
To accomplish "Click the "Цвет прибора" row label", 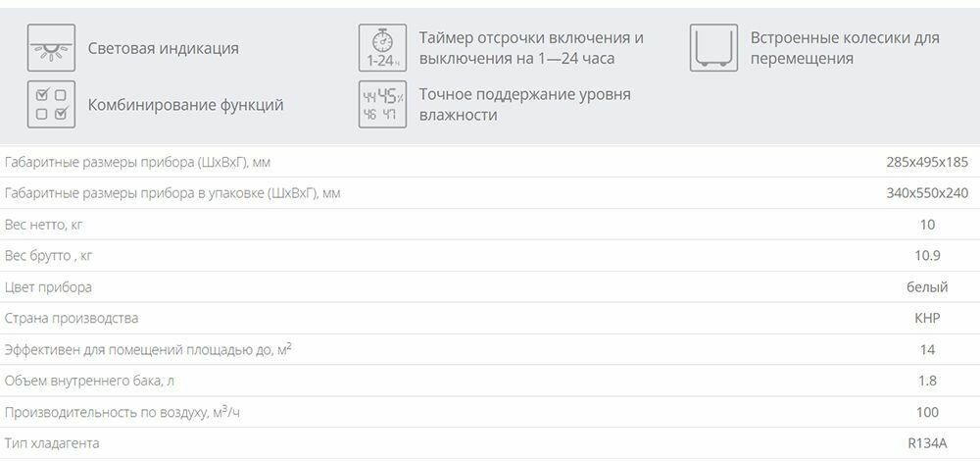I will coord(48,287).
